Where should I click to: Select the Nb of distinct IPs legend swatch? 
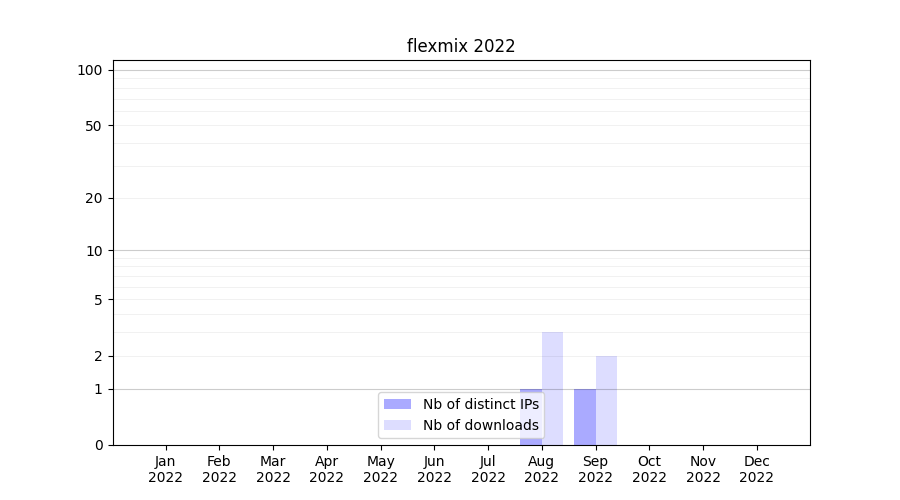pos(397,404)
